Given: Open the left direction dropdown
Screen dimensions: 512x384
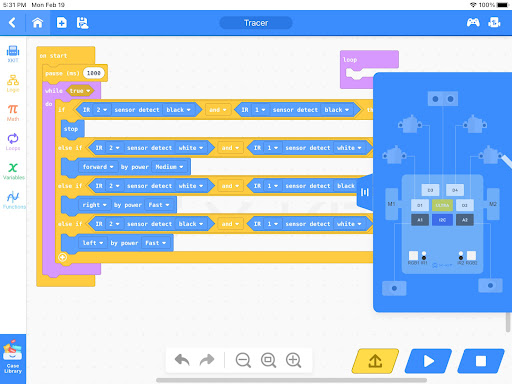Looking at the screenshot, I should pos(93,243).
